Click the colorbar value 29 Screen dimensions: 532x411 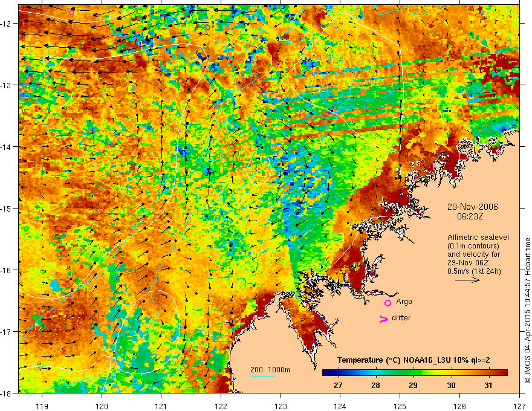(413, 385)
